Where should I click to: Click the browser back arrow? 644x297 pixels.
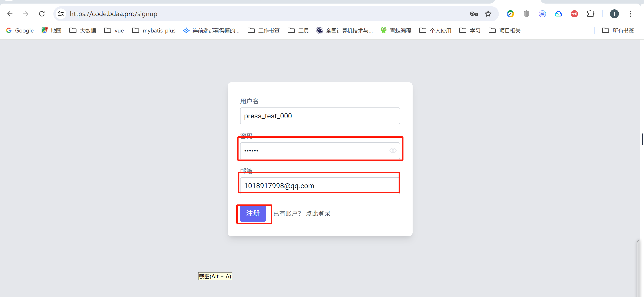click(10, 14)
